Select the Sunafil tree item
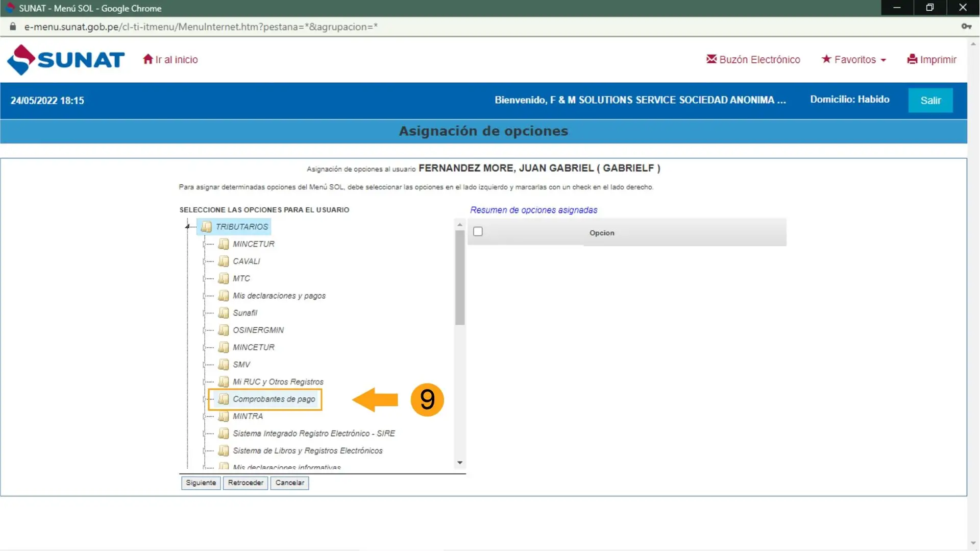Screen dimensions: 980x551 245,313
